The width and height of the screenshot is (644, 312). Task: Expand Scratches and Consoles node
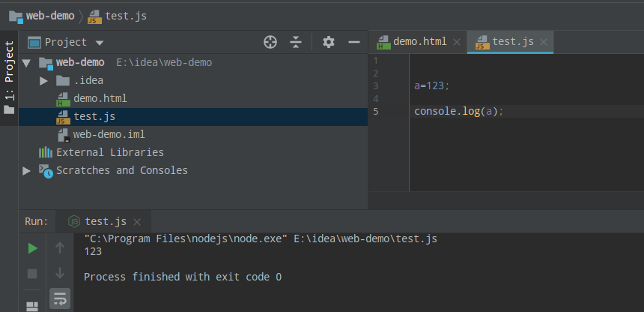coord(26,170)
